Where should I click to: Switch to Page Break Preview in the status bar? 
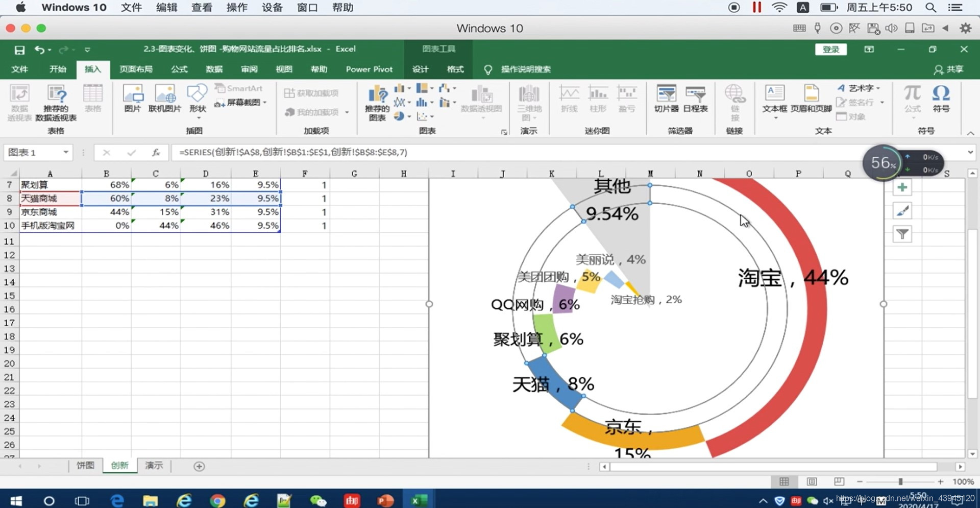tap(839, 481)
